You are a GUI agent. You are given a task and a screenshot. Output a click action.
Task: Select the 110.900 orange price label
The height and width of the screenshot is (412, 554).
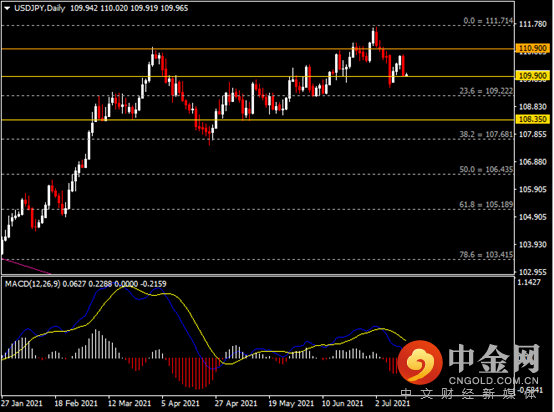click(x=532, y=48)
